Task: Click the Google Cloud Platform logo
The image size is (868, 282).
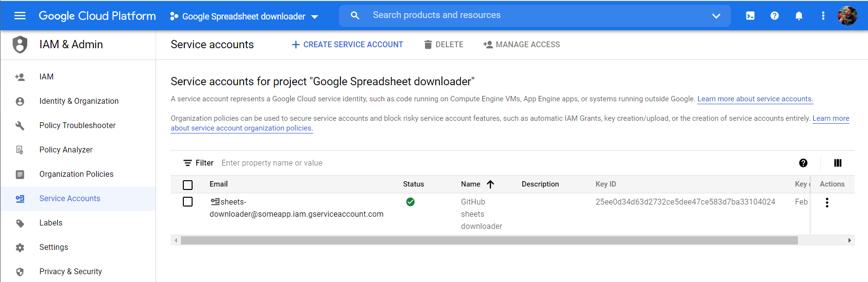Action: (97, 16)
